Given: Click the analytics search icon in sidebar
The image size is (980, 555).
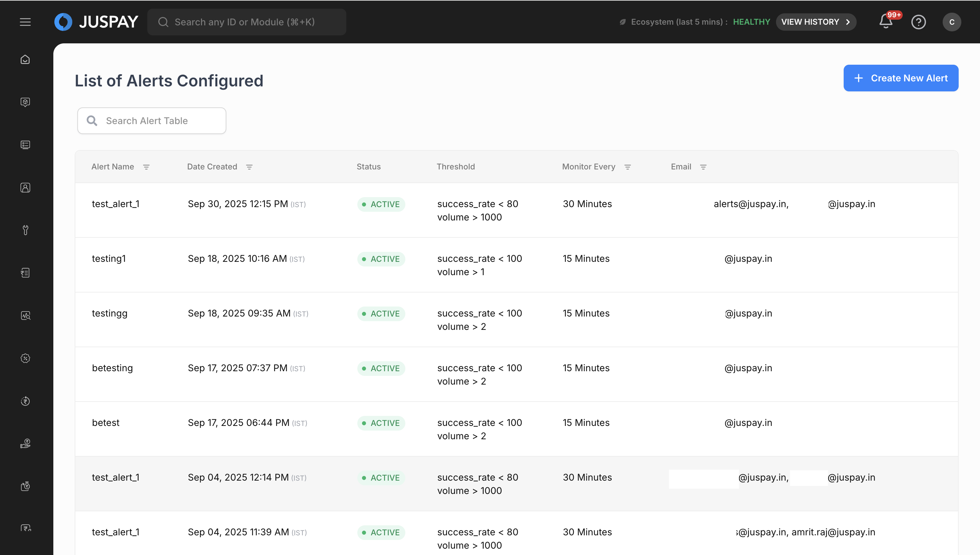Looking at the screenshot, I should 25,316.
